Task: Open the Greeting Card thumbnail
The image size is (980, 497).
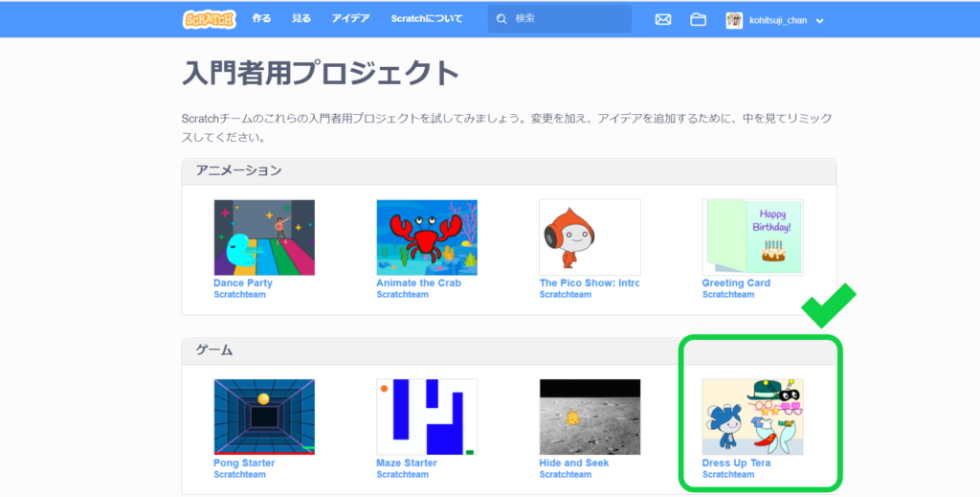Action: [752, 237]
